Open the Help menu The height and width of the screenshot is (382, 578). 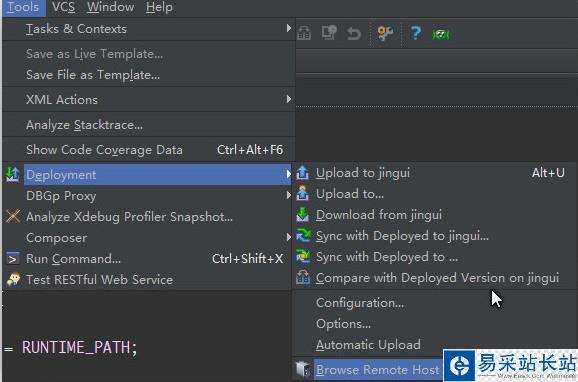coord(159,7)
